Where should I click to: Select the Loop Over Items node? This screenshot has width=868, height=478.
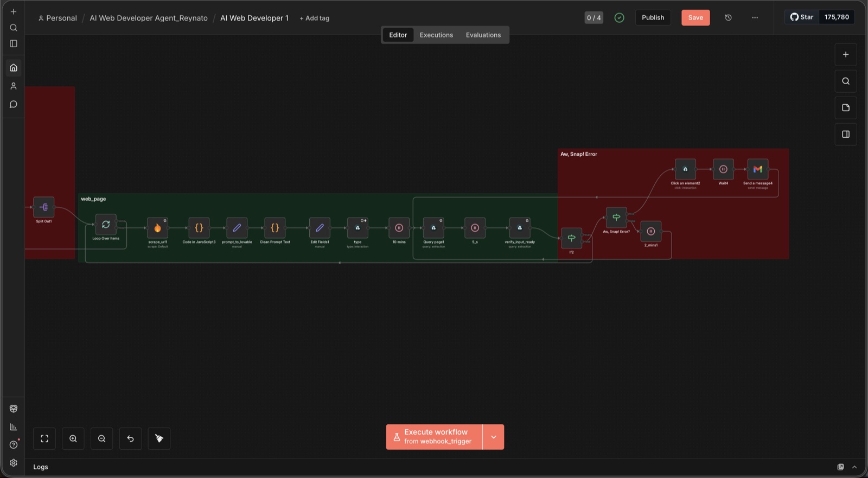pos(106,225)
